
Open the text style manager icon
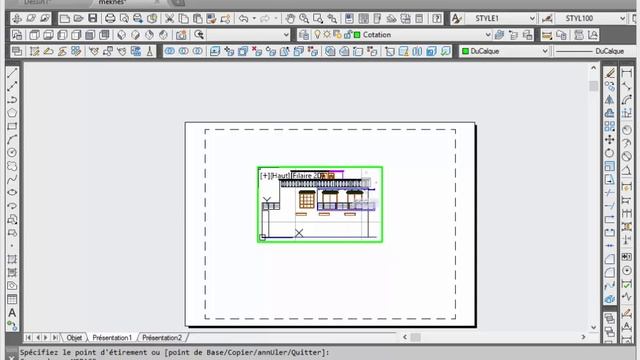pyautogui.click(x=457, y=18)
